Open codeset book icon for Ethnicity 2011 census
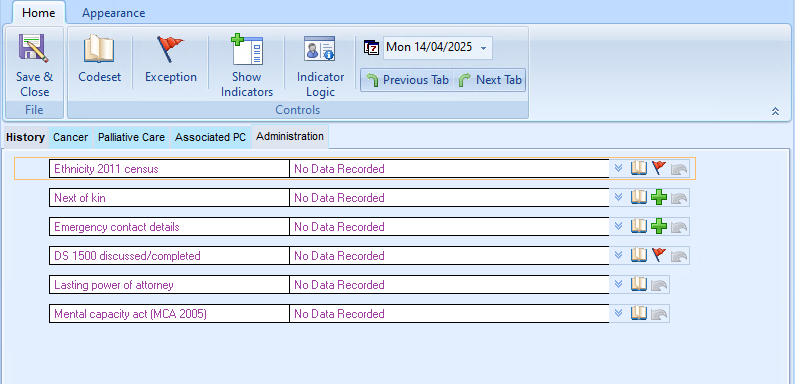Image resolution: width=795 pixels, height=384 pixels. pyautogui.click(x=639, y=168)
